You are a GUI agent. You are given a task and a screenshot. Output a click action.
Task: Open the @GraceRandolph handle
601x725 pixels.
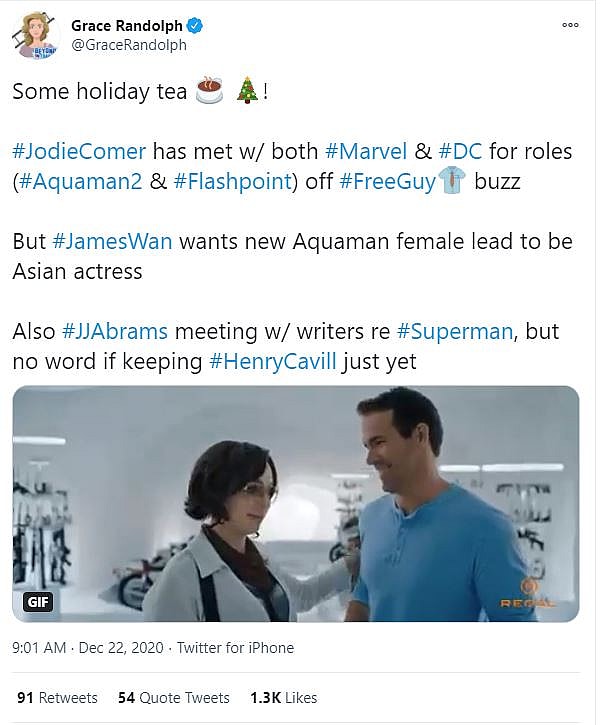[128, 45]
